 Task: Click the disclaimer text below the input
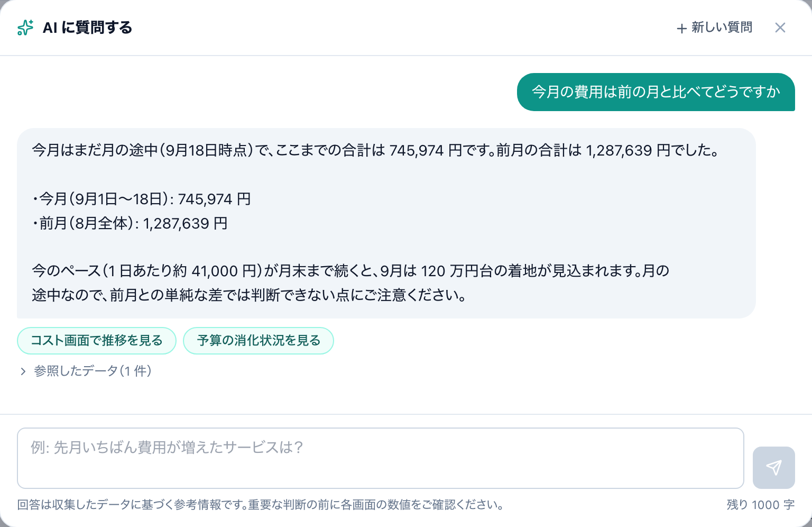(260, 505)
